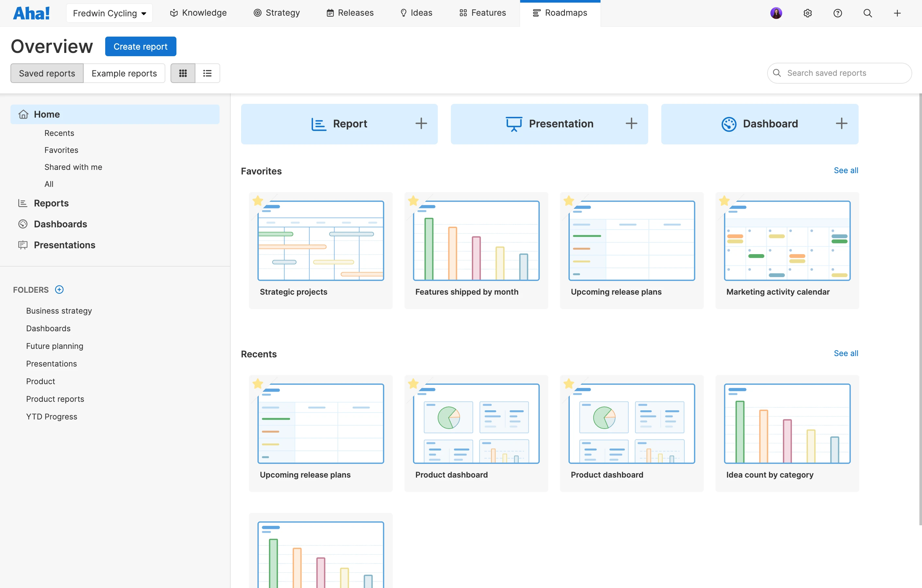
Task: Switch to list view layout
Action: tap(207, 73)
